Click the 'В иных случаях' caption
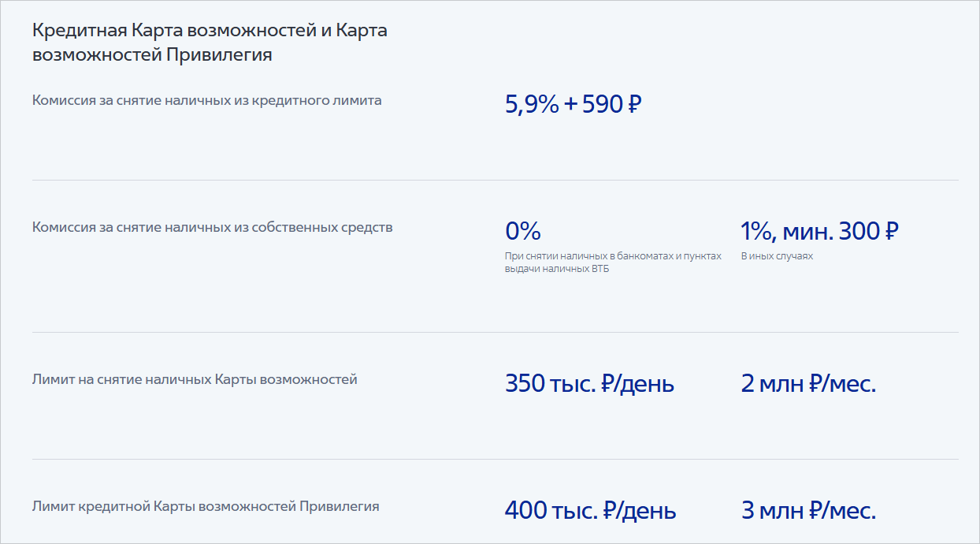Image resolution: width=980 pixels, height=544 pixels. [x=776, y=256]
